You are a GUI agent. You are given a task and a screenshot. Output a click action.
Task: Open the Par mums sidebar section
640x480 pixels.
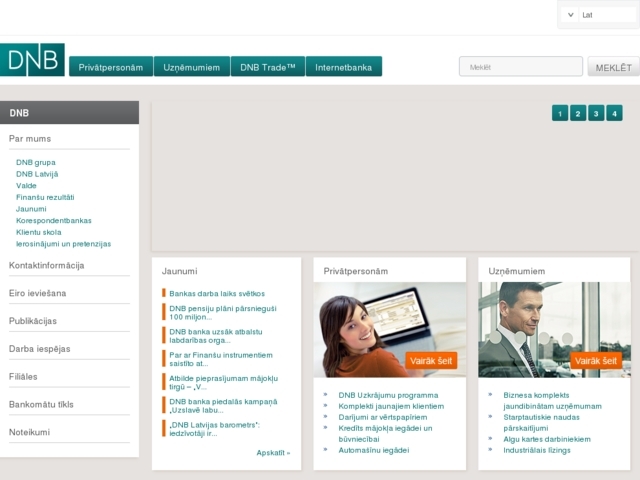pyautogui.click(x=30, y=139)
